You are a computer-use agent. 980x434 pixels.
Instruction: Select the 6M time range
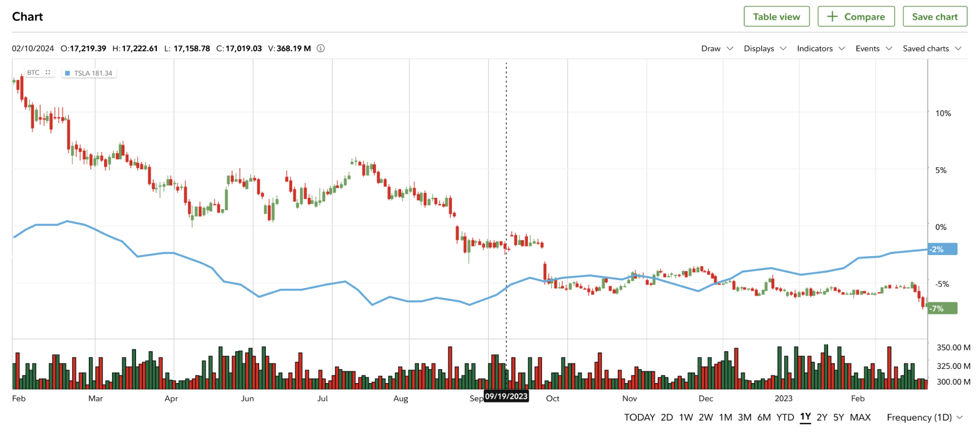(764, 417)
